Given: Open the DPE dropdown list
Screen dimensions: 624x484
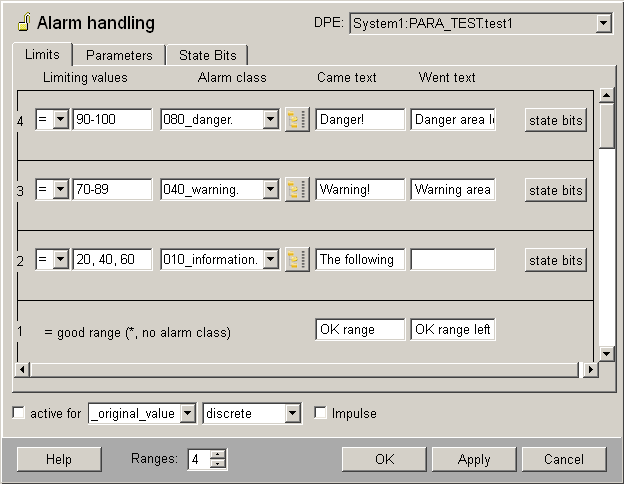Looking at the screenshot, I should pos(604,23).
